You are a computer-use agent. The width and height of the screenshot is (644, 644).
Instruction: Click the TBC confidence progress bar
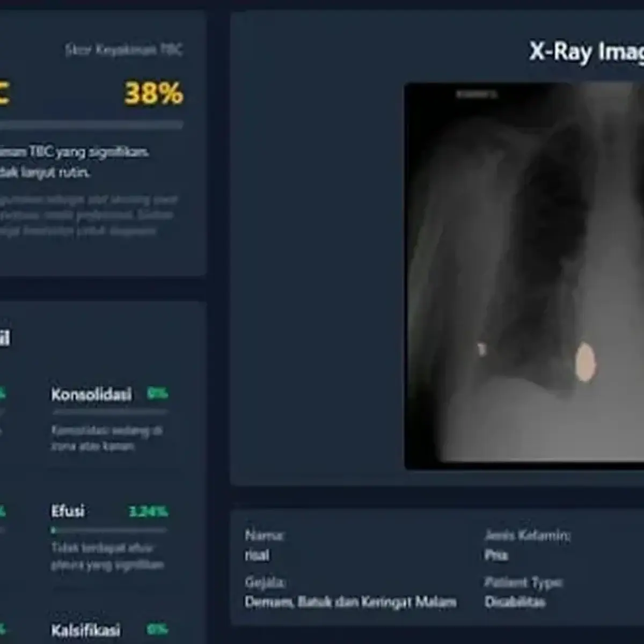click(91, 125)
